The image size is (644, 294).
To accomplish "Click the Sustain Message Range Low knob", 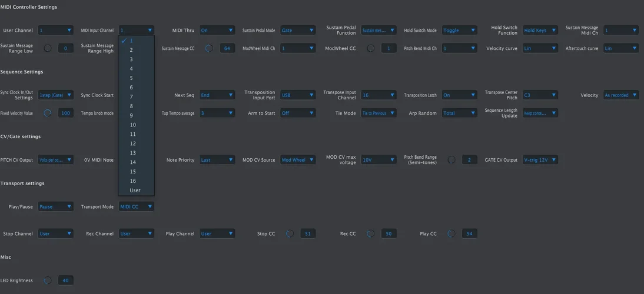I will 48,48.
